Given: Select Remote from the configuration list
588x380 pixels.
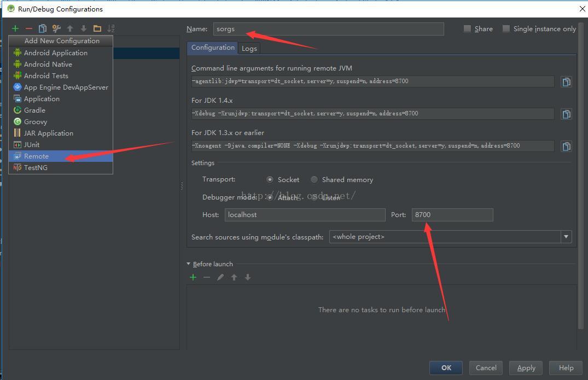Looking at the screenshot, I should point(36,156).
